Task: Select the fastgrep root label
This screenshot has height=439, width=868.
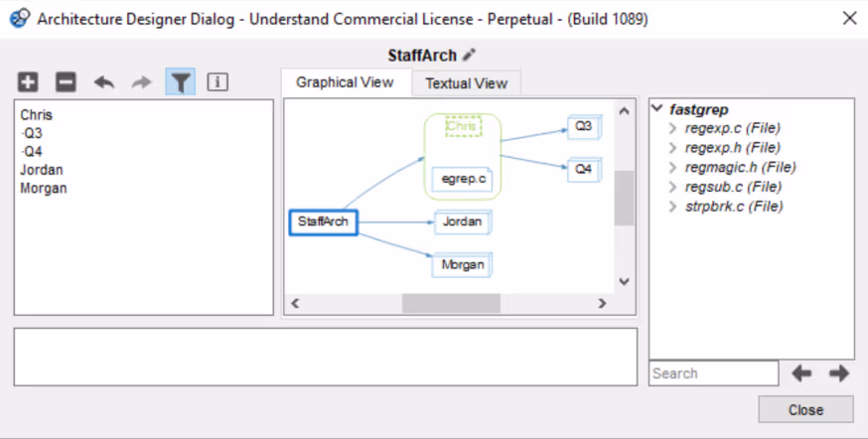Action: 698,109
